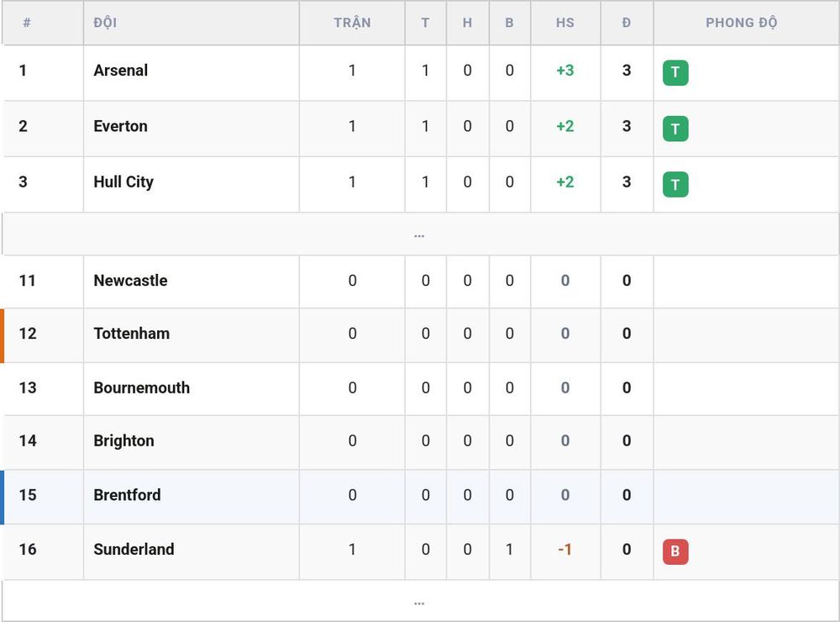
Task: Open the Brighton team link
Action: tap(123, 440)
